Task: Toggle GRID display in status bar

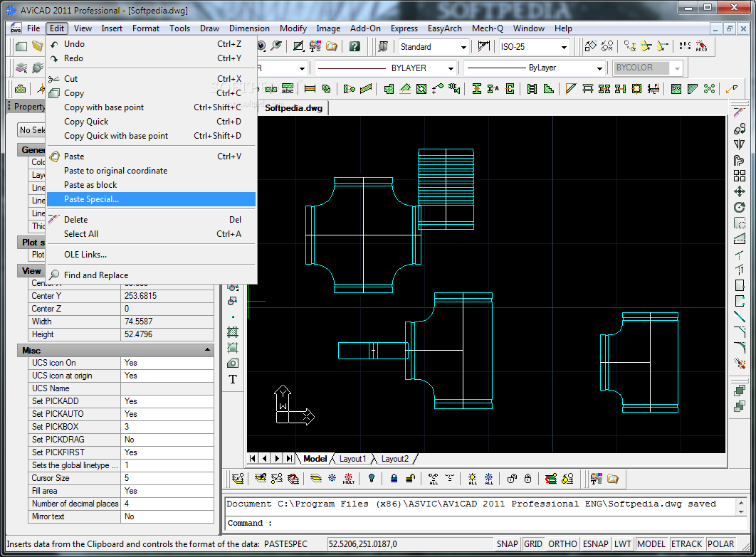Action: click(x=532, y=544)
